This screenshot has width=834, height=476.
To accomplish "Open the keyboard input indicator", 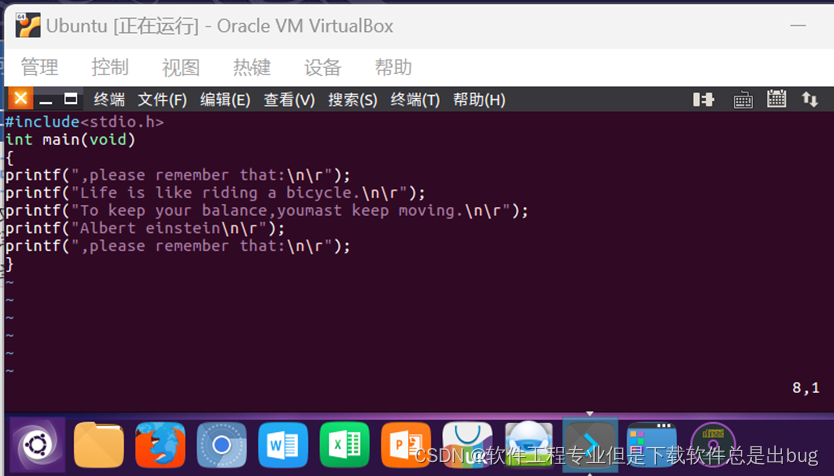I will pyautogui.click(x=743, y=100).
